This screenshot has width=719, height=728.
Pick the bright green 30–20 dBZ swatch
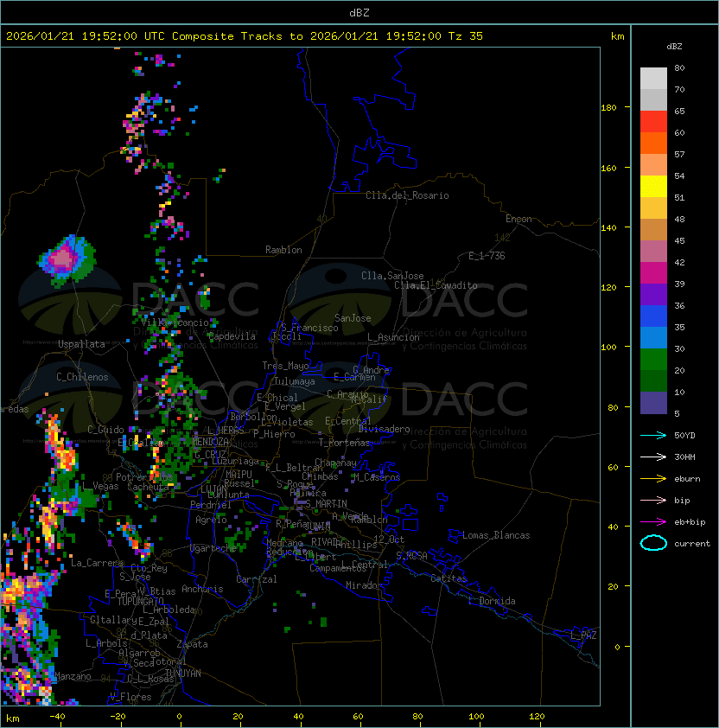point(653,360)
